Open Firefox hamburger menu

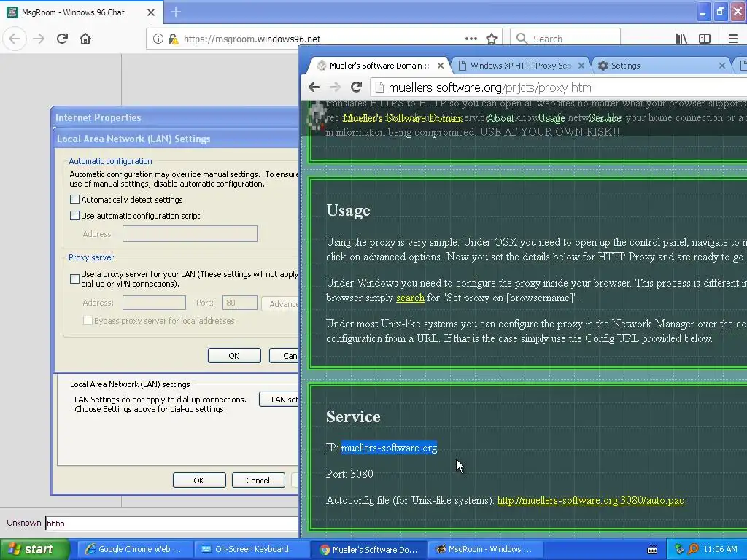[732, 39]
